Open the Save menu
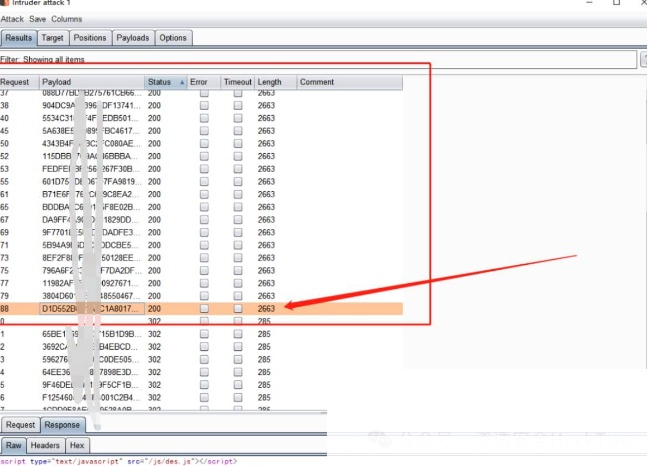This screenshot has width=654, height=466. [x=38, y=19]
